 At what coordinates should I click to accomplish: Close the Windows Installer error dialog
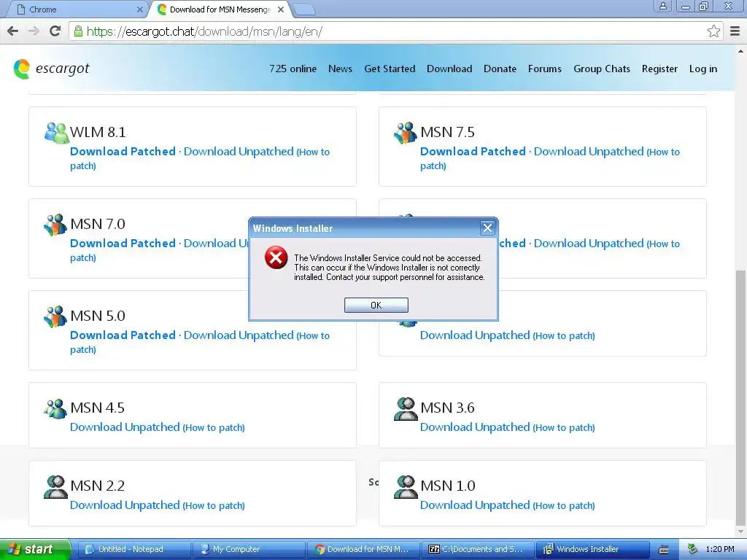[x=487, y=228]
